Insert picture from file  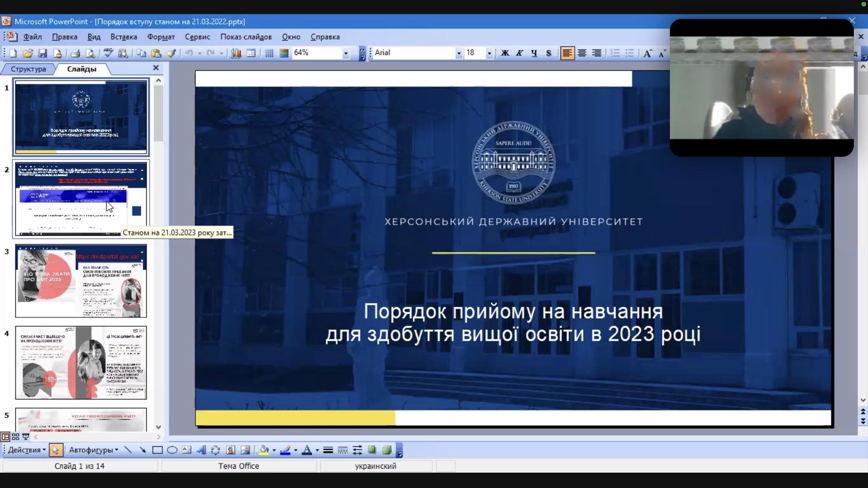[x=245, y=450]
